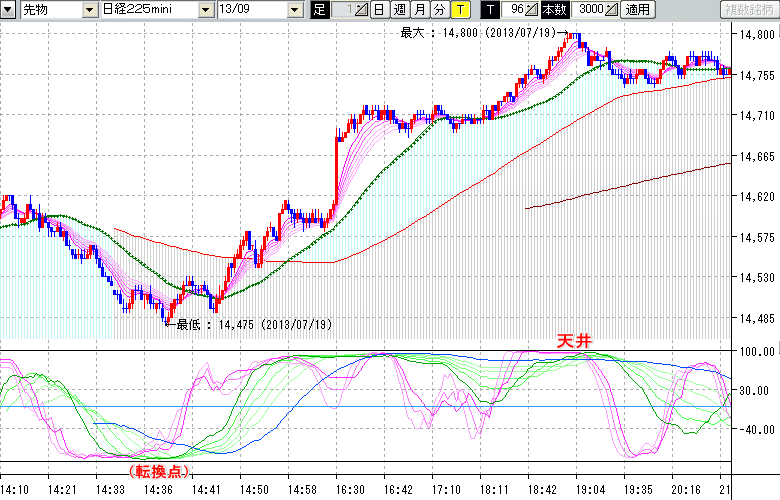Select the 分 minute timeframe button
Image resolution: width=780 pixels, height=500 pixels.
click(x=439, y=10)
